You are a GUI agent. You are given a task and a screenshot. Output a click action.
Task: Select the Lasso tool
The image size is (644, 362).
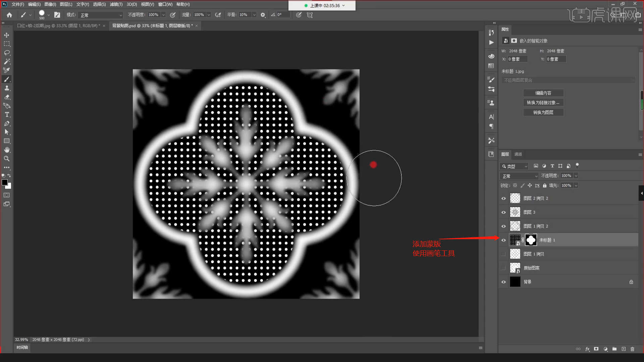(x=7, y=53)
